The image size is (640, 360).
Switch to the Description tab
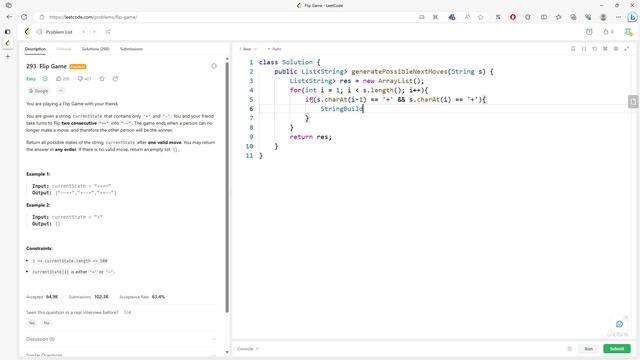pyautogui.click(x=36, y=49)
